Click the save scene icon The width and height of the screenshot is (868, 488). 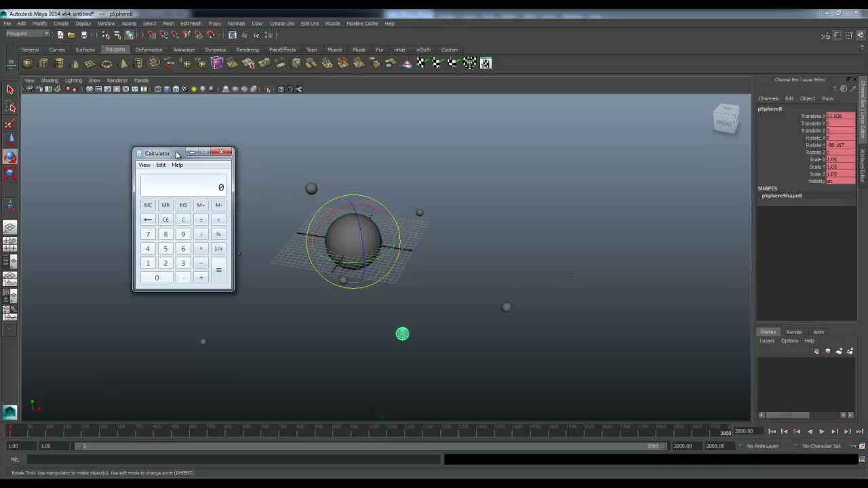pyautogui.click(x=83, y=35)
